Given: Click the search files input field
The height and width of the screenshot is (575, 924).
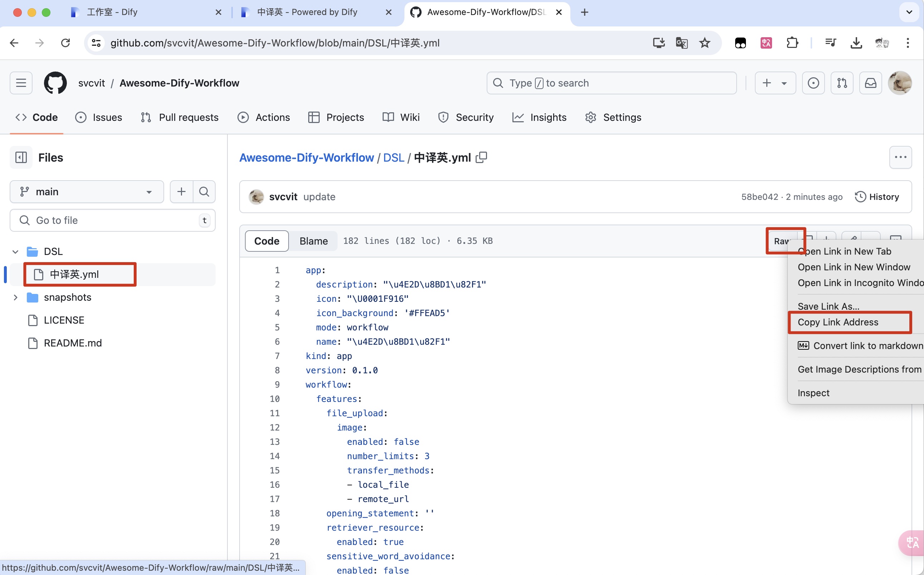Looking at the screenshot, I should (x=113, y=221).
